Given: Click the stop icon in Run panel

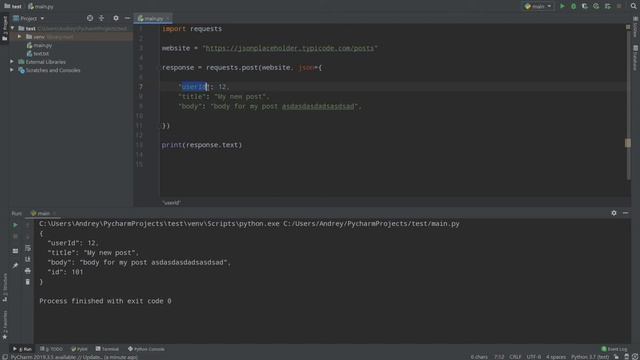Looking at the screenshot, I should click(x=15, y=236).
